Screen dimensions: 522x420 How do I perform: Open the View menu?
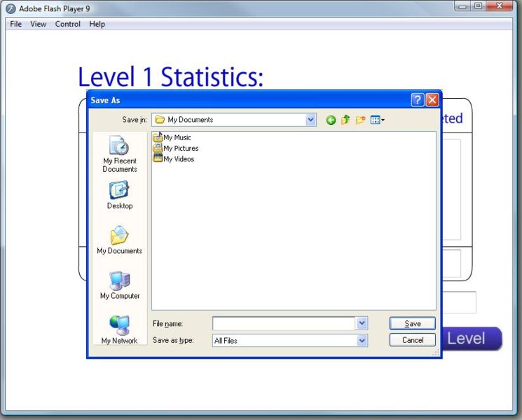click(38, 24)
